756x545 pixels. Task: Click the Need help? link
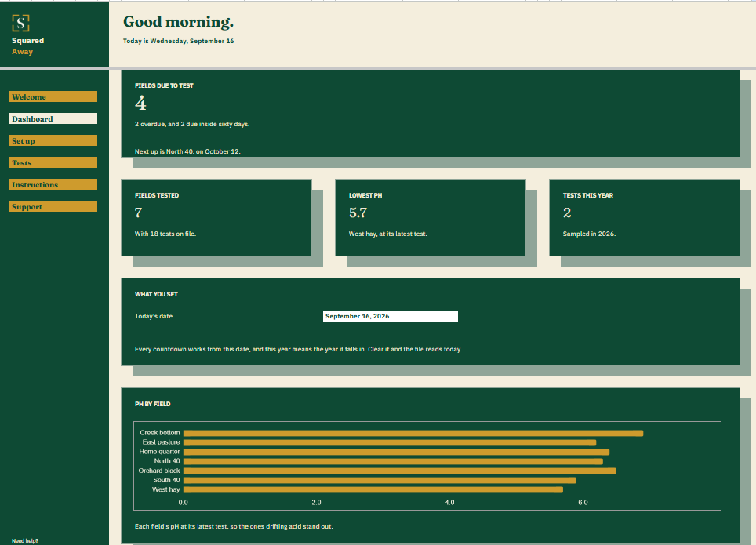pos(25,540)
